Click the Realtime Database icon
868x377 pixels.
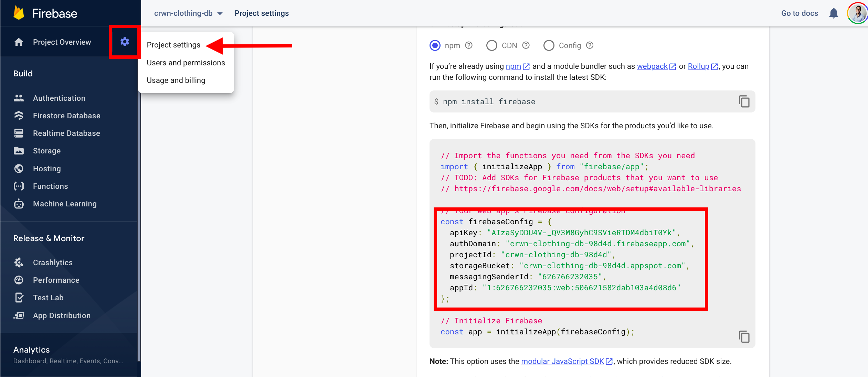(19, 133)
